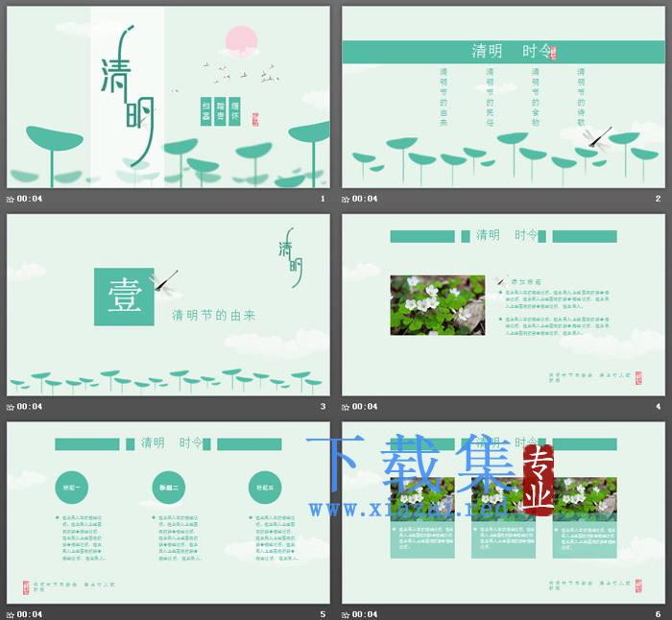This screenshot has height=620, width=672.
Task: Click the 00:04 timing under slide 3
Action: coord(30,406)
